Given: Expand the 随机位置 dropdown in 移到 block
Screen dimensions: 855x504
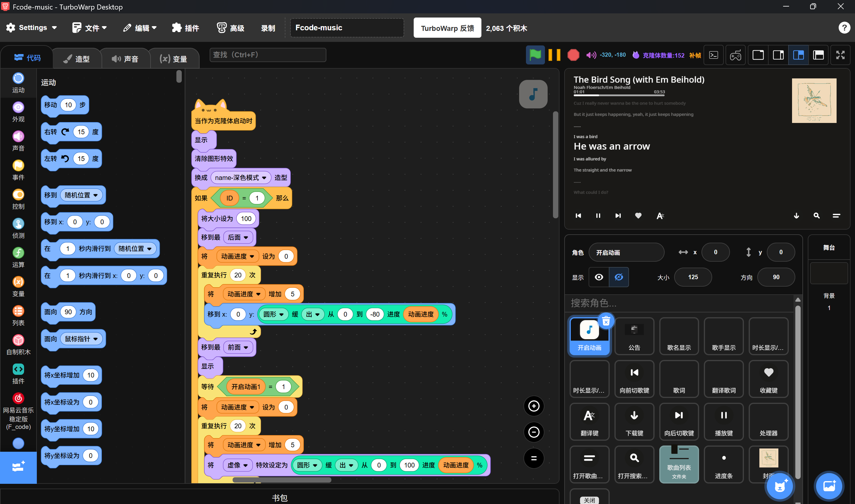Looking at the screenshot, I should (81, 195).
